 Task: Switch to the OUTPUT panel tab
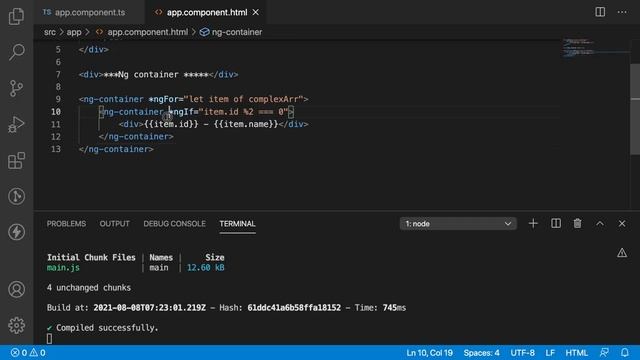[114, 224]
